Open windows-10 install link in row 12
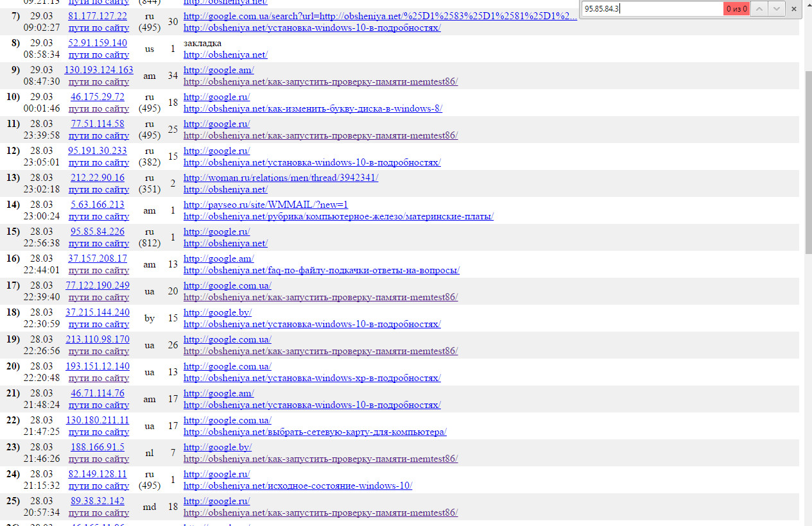This screenshot has width=812, height=526. tap(312, 163)
